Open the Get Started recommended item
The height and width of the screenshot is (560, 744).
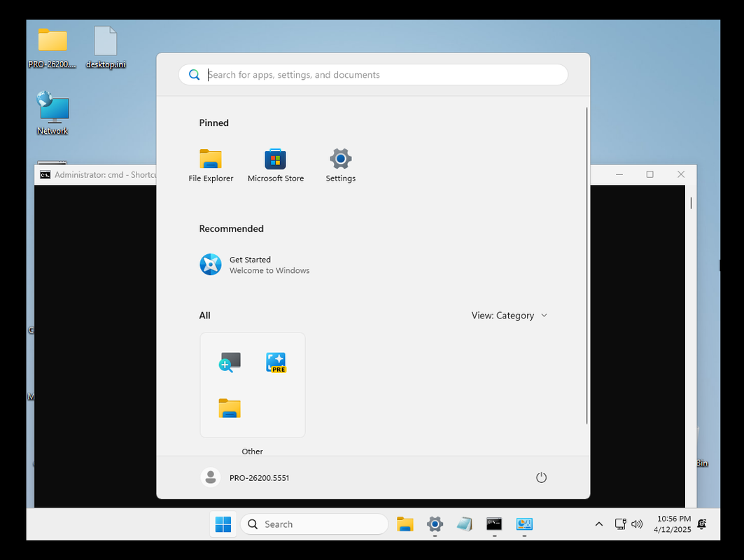click(x=254, y=265)
